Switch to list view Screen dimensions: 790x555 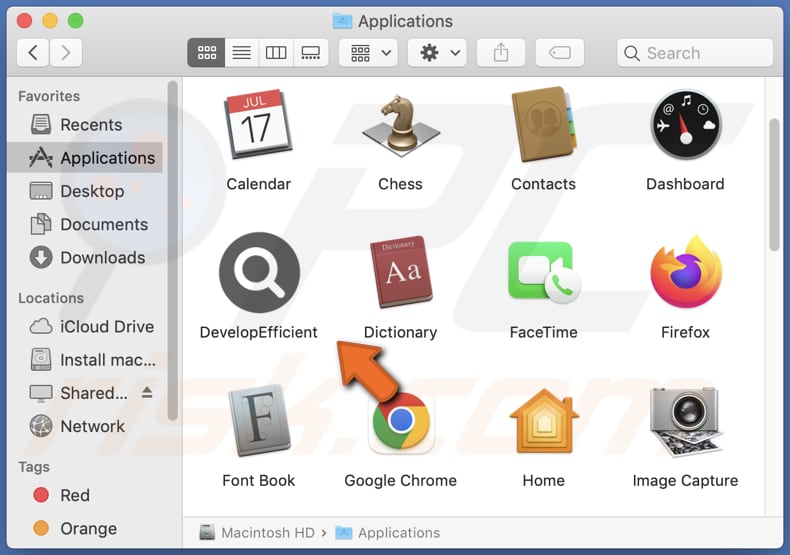(x=242, y=52)
